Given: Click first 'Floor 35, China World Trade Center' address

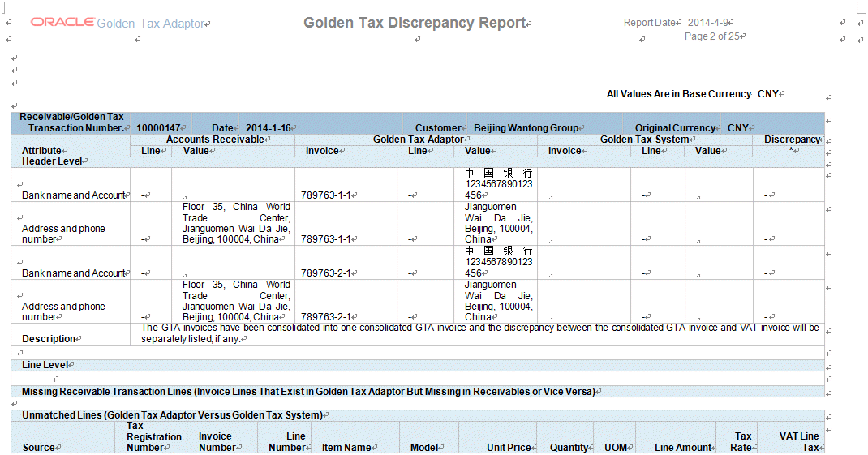Looking at the screenshot, I should 236,223.
